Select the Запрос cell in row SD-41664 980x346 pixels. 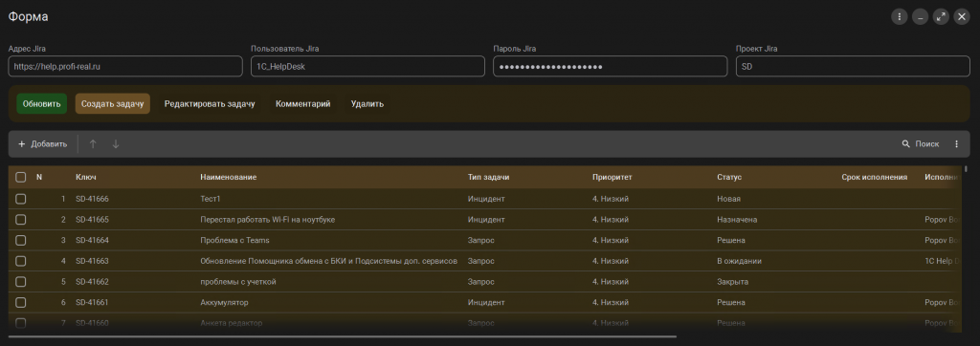[481, 241]
